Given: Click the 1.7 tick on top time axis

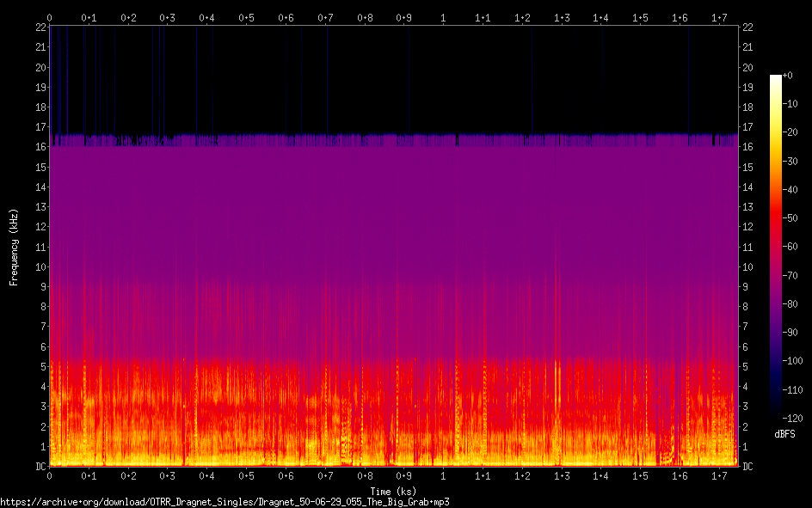Looking at the screenshot, I should click(x=719, y=17).
